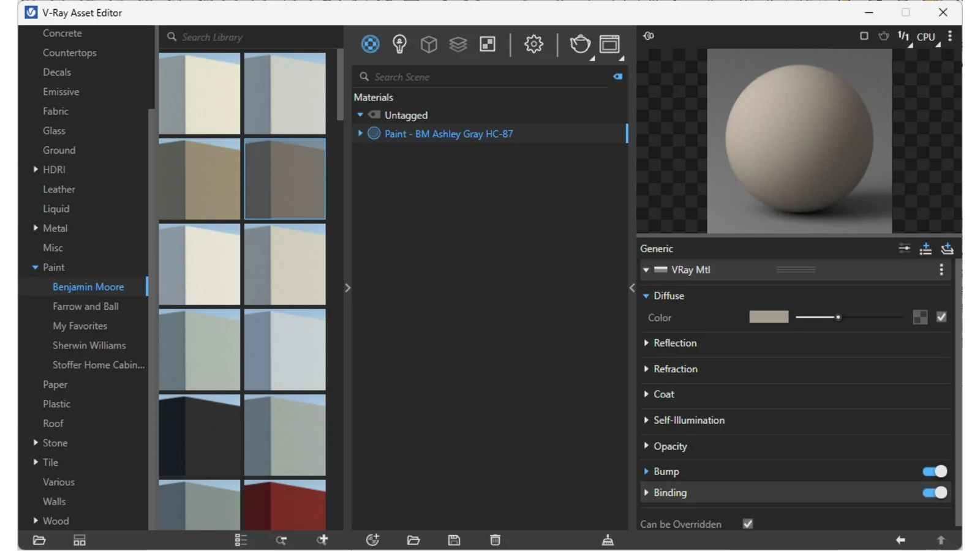Switch to the Lights asset panel
The image size is (980, 551).
(399, 43)
